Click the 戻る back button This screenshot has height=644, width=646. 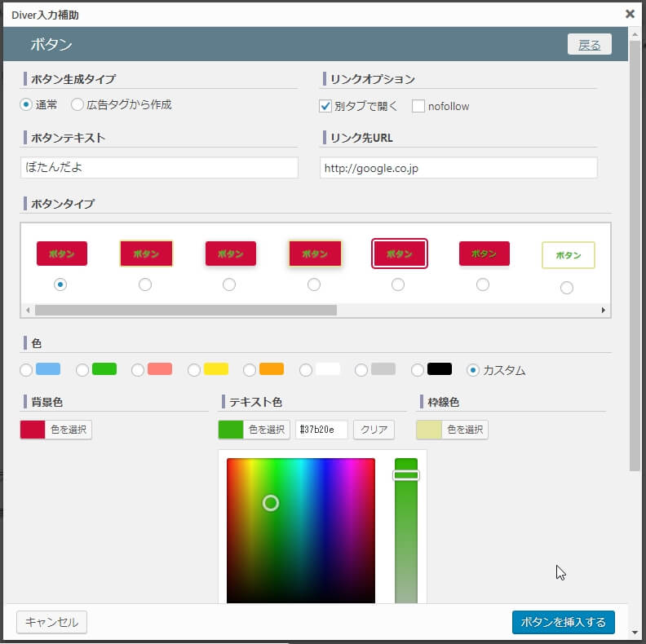click(589, 45)
